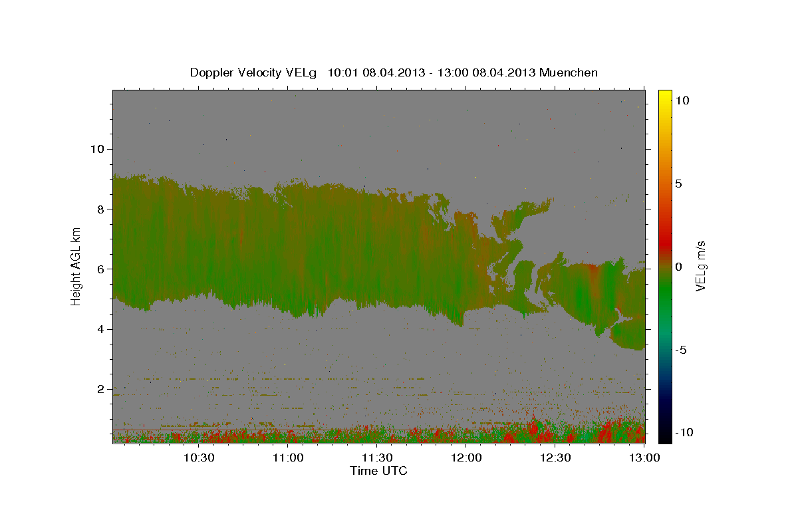Click the colorbar tick label -10
The width and height of the screenshot is (798, 532).
pos(684,432)
